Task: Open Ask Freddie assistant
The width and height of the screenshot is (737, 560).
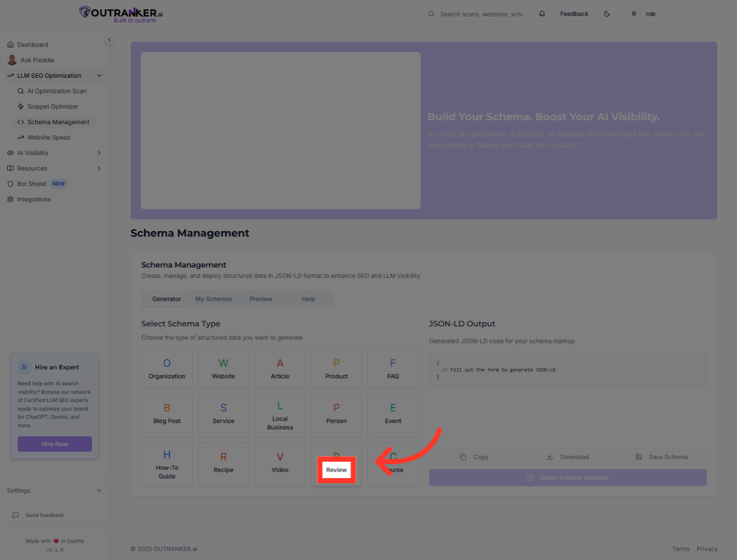Action: point(55,60)
